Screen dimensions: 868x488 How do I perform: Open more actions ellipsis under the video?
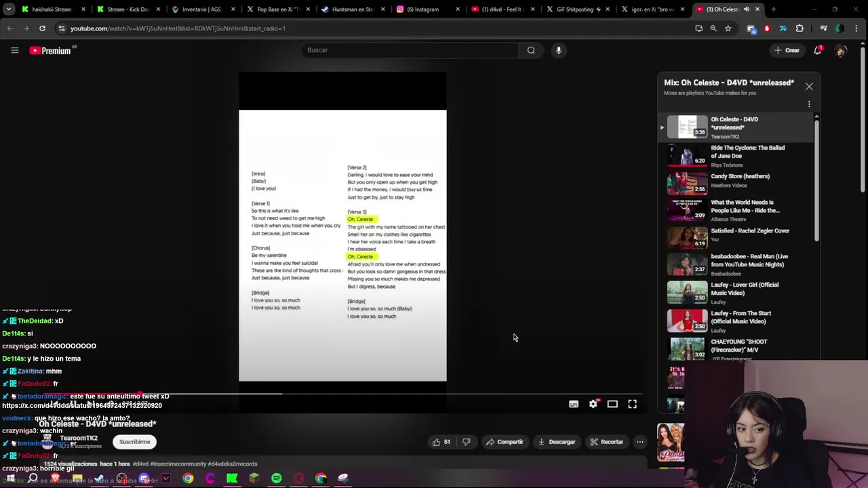click(x=639, y=442)
